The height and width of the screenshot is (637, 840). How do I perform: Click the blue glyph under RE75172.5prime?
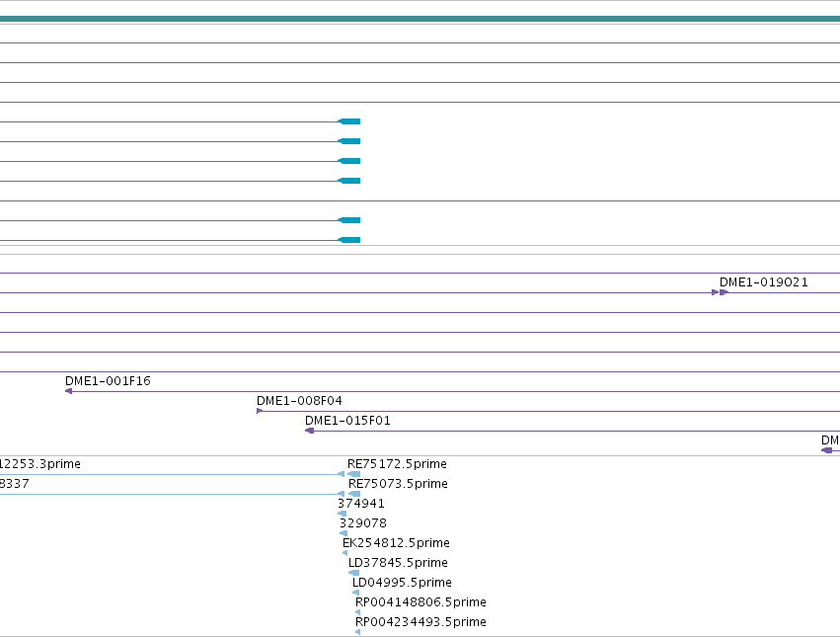pyautogui.click(x=354, y=474)
